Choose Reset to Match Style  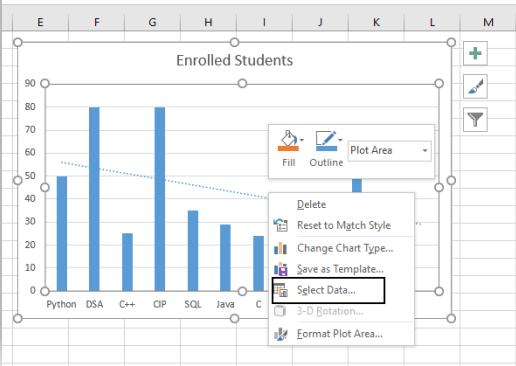coord(342,225)
